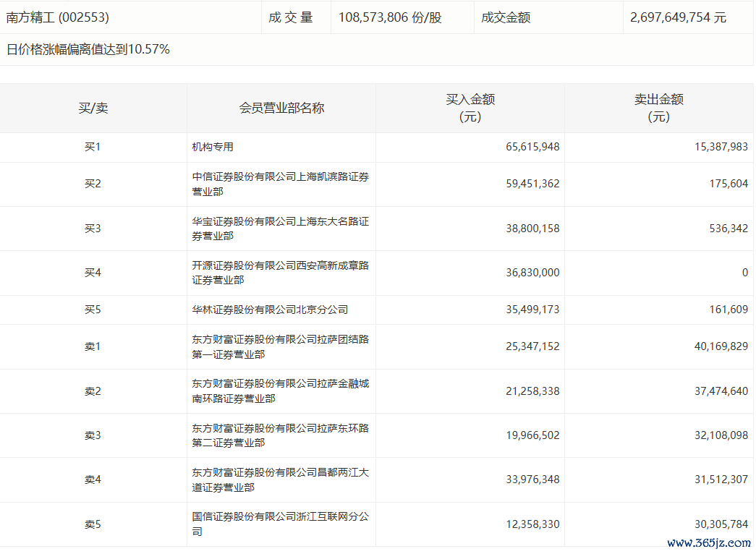
Task: Open 华宝证券上海东大名路证券营业部 entry
Action: (280, 229)
